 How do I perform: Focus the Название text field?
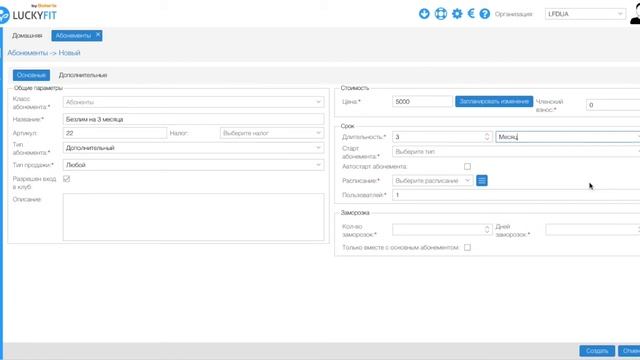193,119
